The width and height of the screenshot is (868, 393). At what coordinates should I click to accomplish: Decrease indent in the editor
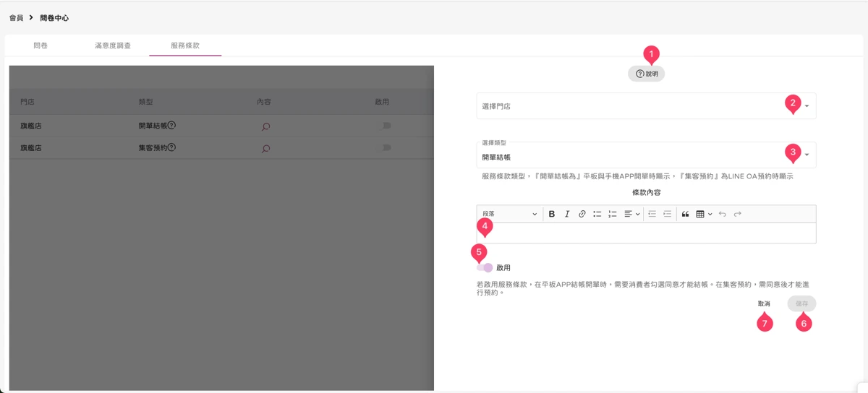[x=652, y=214]
